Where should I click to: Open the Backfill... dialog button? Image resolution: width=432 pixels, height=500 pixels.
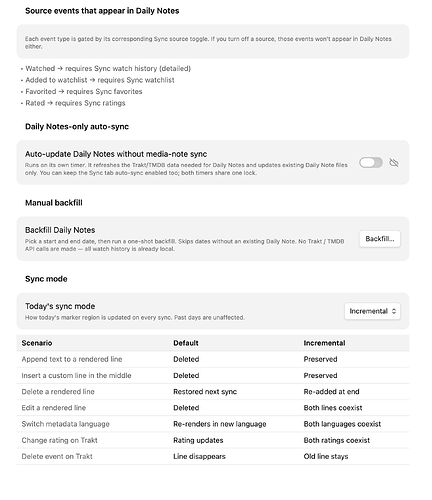(380, 239)
